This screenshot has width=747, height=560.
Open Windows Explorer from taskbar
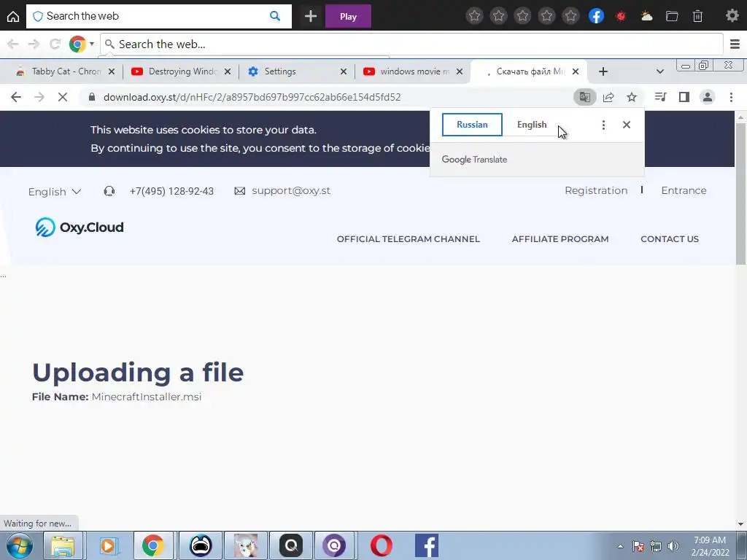(63, 545)
